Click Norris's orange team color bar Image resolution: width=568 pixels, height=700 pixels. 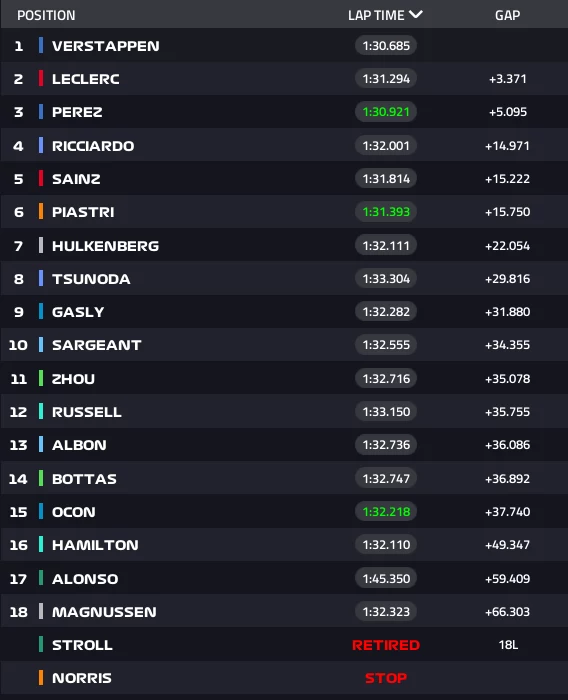[41, 678]
